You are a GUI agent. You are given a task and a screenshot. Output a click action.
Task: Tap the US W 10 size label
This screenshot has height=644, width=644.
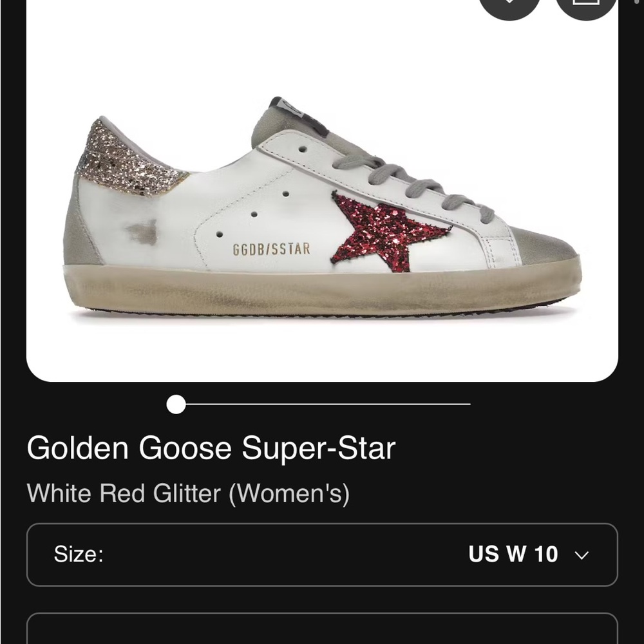(x=513, y=554)
